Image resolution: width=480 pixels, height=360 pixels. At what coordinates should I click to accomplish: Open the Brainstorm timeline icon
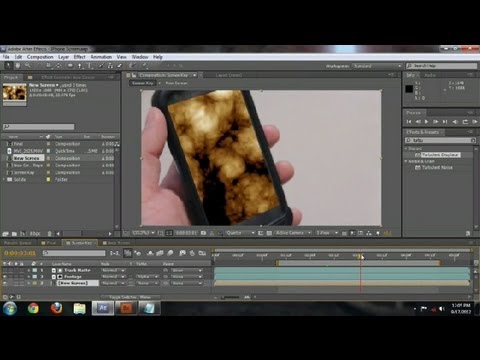click(x=182, y=253)
